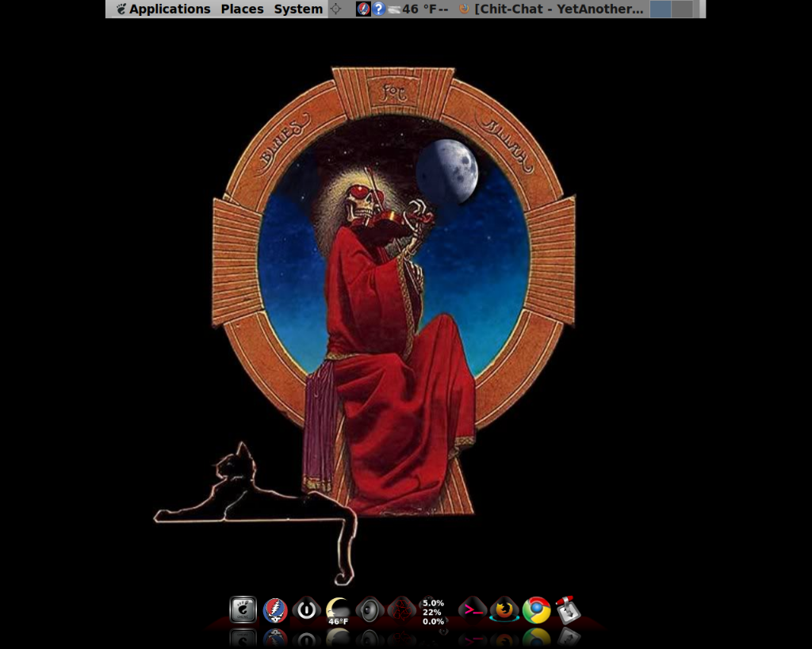
Task: Launch the Steal Your Face dock icon
Action: click(x=275, y=610)
